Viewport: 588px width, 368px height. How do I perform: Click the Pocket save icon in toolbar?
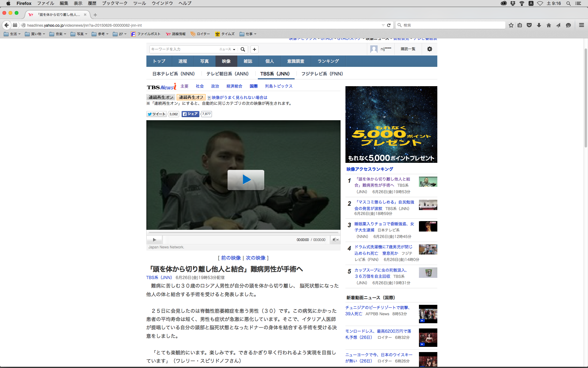coord(529,25)
